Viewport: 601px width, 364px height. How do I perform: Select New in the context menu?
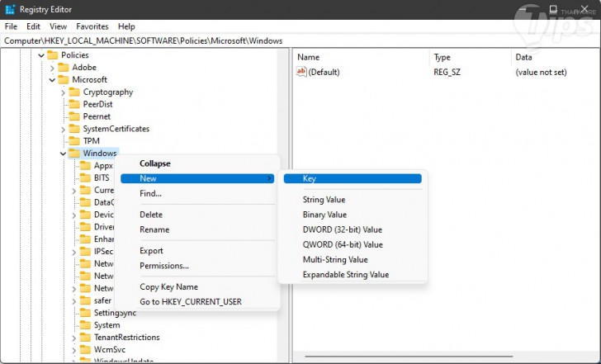[x=197, y=178]
